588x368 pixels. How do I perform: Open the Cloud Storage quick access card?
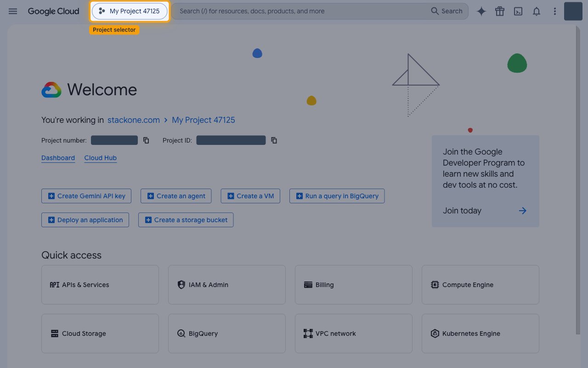[x=100, y=333]
